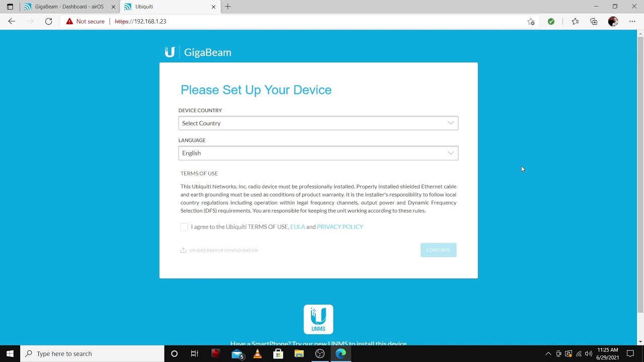Open the network tray icon
The height and width of the screenshot is (362, 644).
(579, 354)
